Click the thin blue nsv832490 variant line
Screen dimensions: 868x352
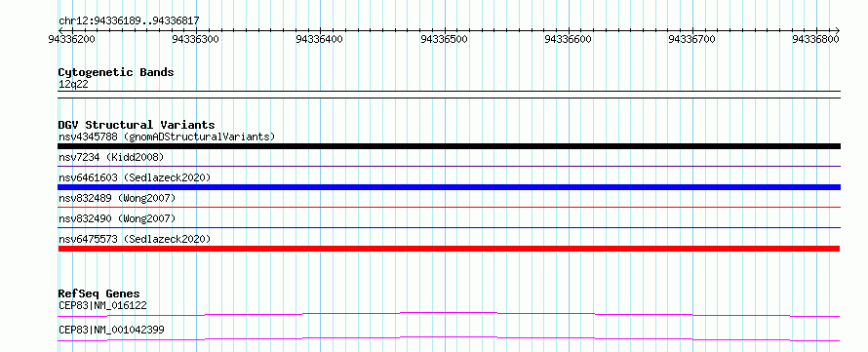(x=449, y=227)
